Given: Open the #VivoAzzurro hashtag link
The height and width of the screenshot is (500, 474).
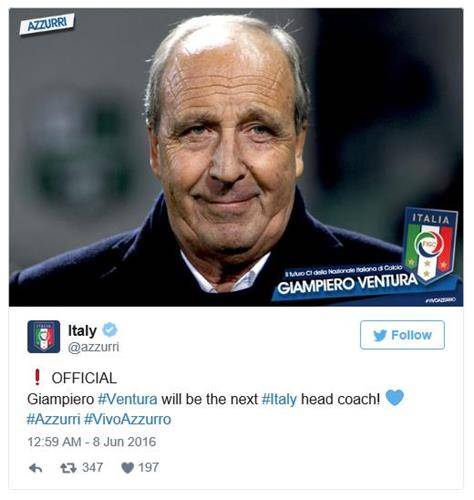Looking at the screenshot, I should click(x=128, y=419).
